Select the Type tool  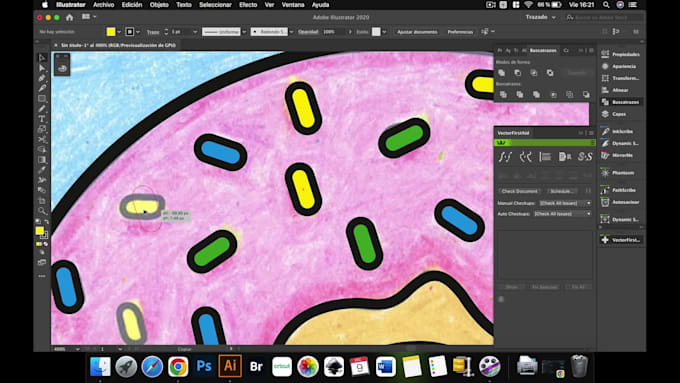tap(42, 119)
